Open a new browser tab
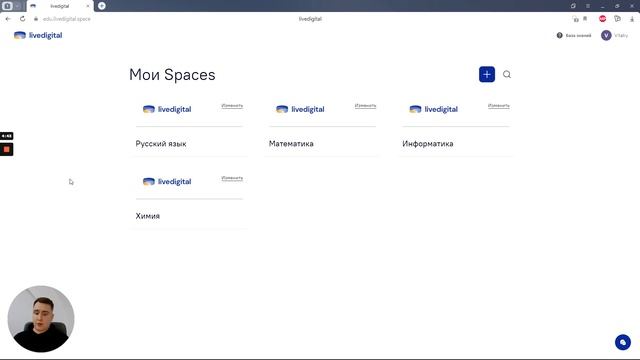The height and width of the screenshot is (360, 640). 102,6
